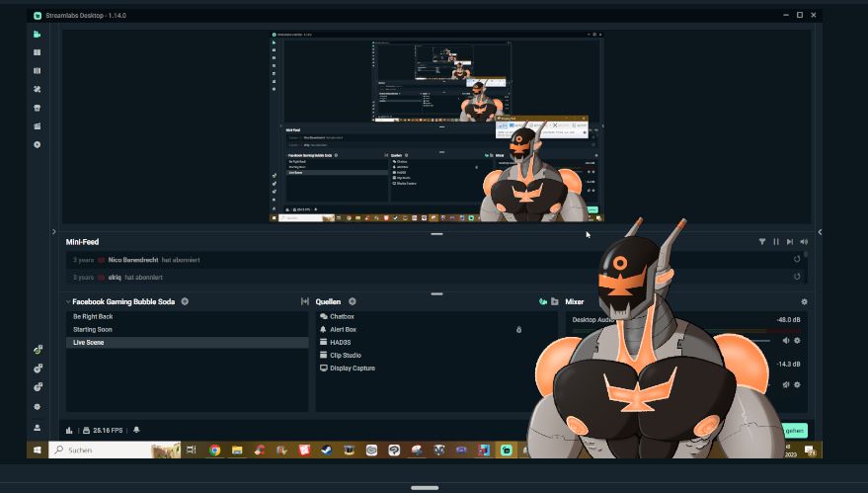This screenshot has width=868, height=493.
Task: Replay the Nico Barendrecht subscription alert
Action: [797, 259]
